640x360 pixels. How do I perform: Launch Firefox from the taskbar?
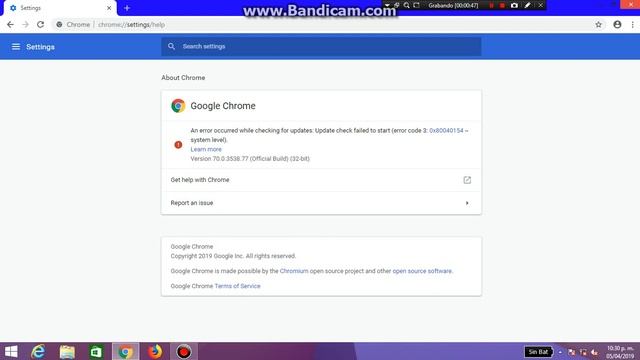point(155,351)
